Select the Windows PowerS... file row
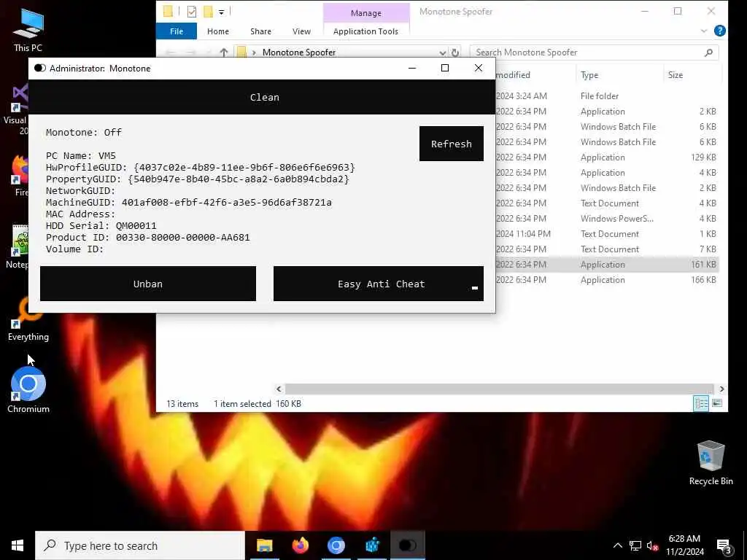The height and width of the screenshot is (560, 747). (606, 219)
